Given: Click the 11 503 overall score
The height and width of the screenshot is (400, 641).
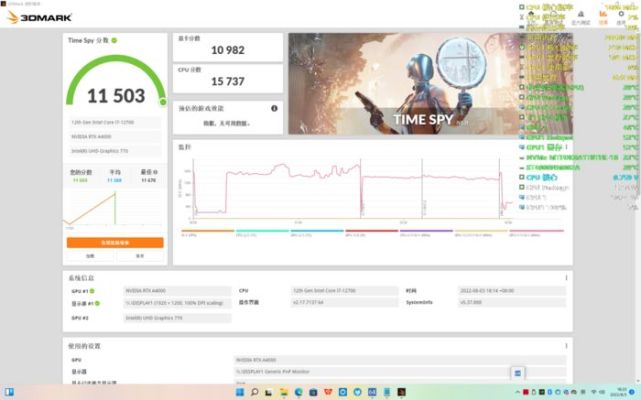Looking at the screenshot, I should click(116, 96).
